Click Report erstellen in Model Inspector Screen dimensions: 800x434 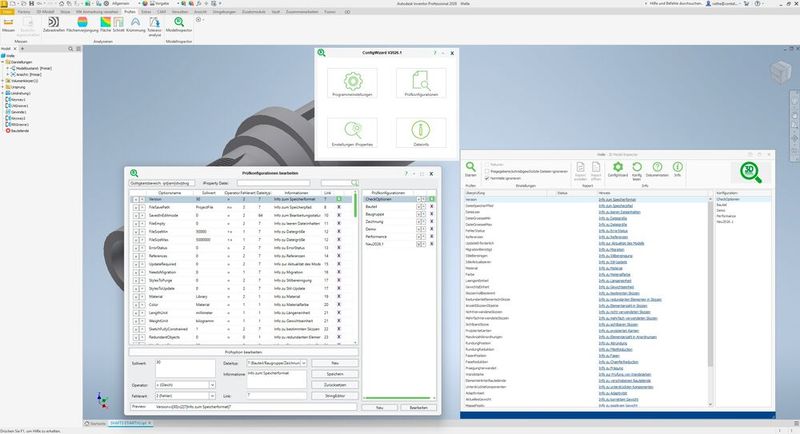[580, 171]
